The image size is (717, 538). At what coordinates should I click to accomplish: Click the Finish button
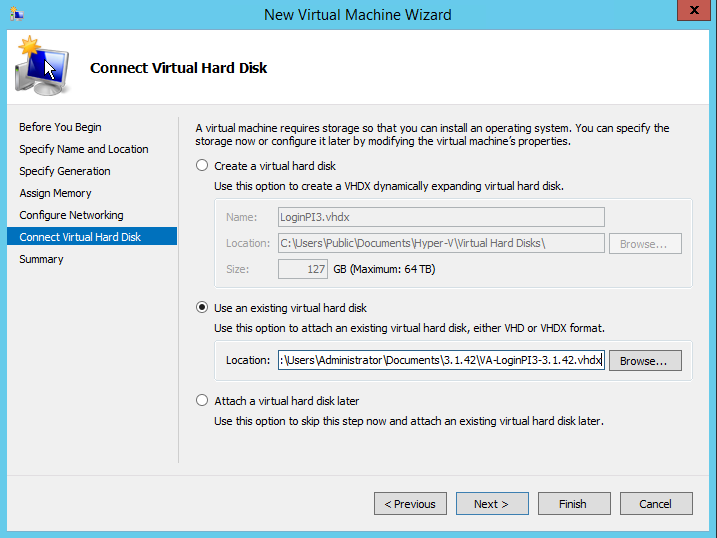coord(574,504)
